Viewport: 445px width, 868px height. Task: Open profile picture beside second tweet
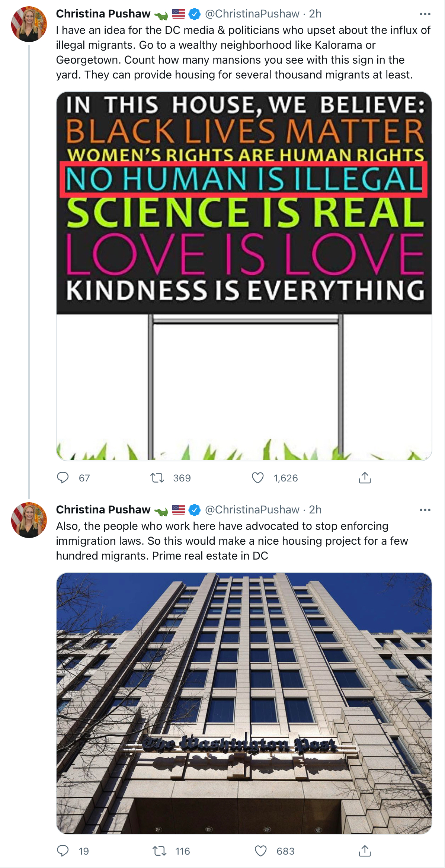tap(29, 520)
